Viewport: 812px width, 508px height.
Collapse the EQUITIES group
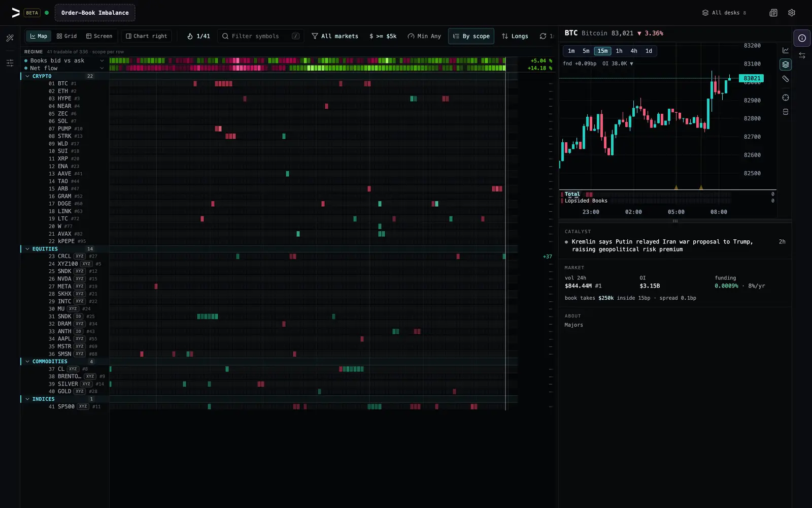(27, 249)
